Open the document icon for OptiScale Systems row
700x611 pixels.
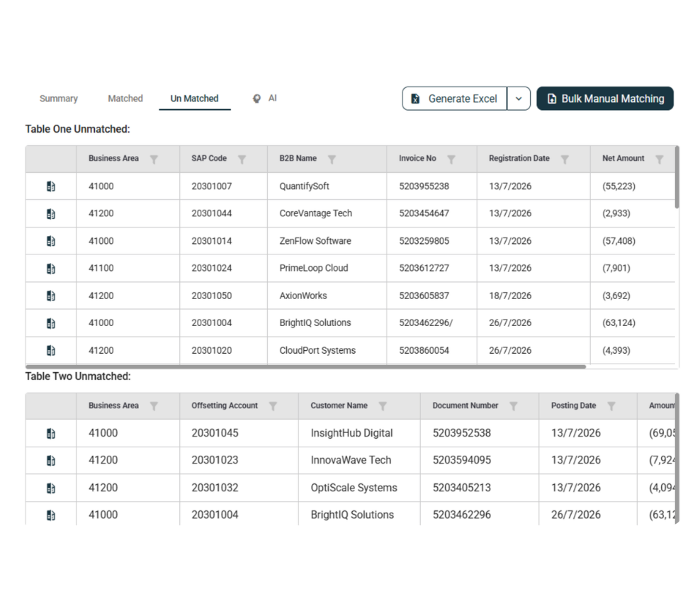(51, 488)
